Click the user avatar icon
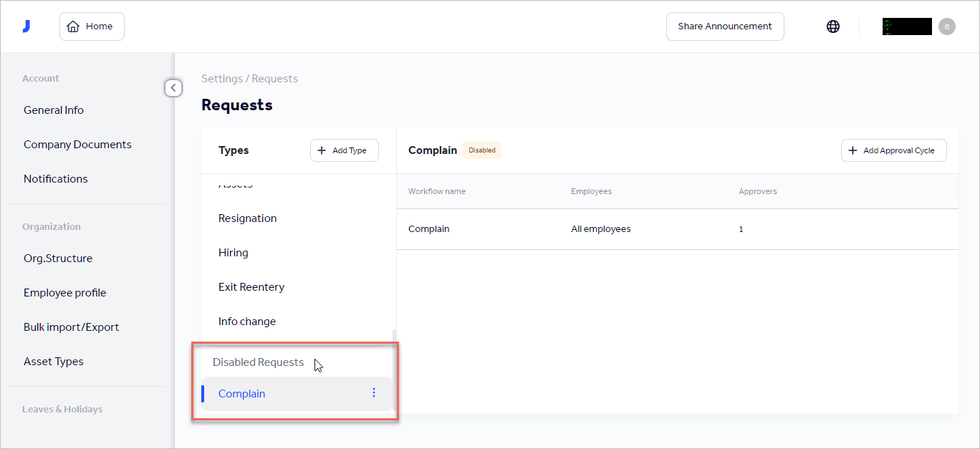The image size is (980, 449). pos(946,26)
